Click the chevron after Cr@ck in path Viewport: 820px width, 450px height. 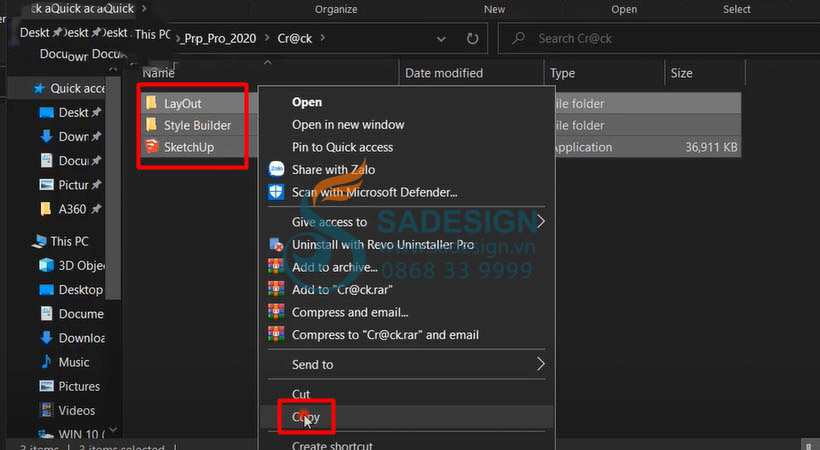[x=323, y=38]
